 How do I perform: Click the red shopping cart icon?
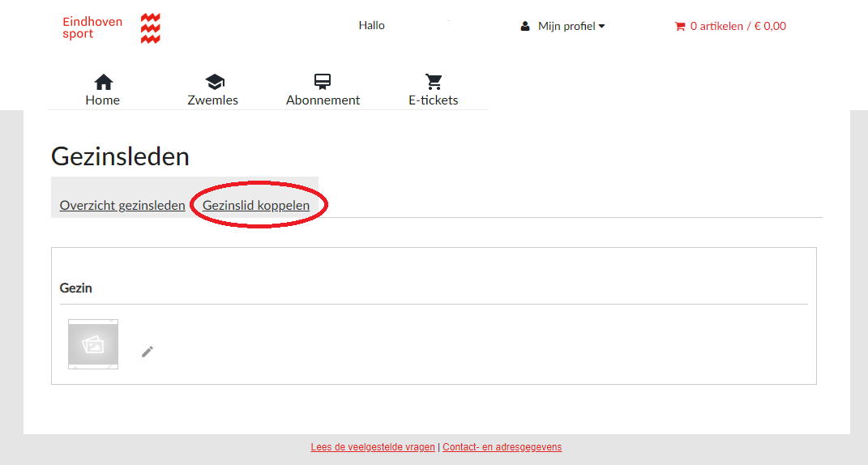point(680,26)
